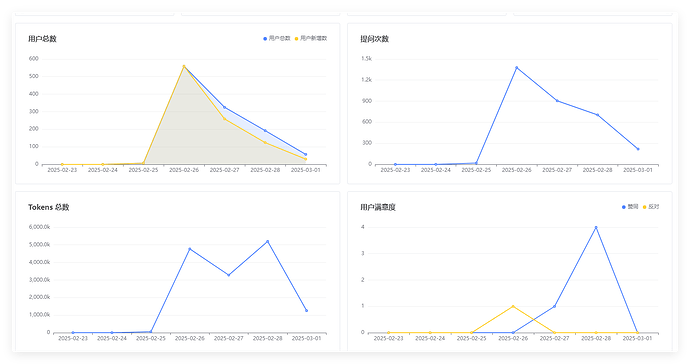Select the 2025-02-27 dip in Tokens chart
The height and width of the screenshot is (364, 690).
point(228,275)
